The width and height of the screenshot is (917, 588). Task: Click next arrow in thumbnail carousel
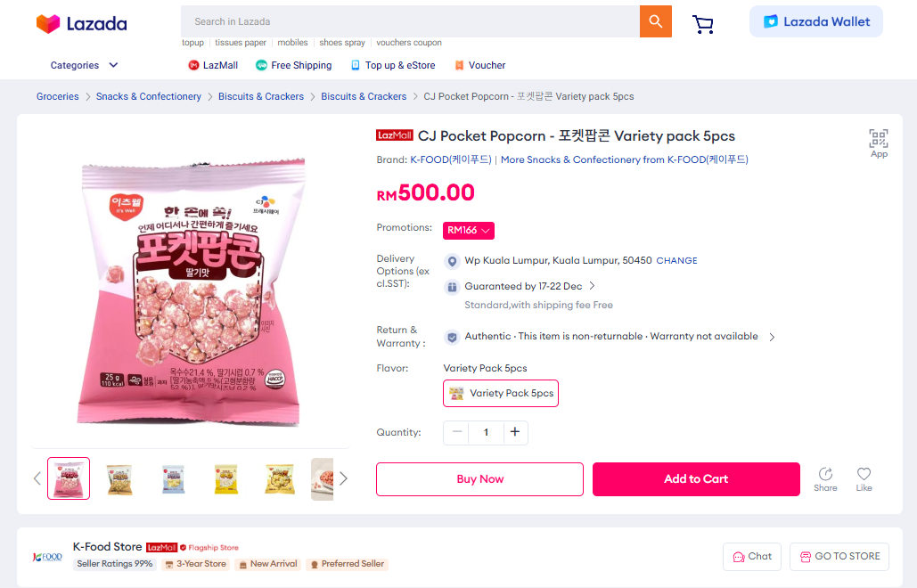point(343,478)
